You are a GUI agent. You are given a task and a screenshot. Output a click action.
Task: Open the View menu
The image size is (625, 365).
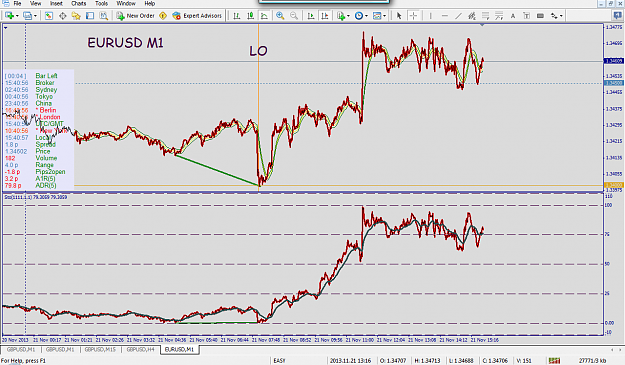point(35,3)
